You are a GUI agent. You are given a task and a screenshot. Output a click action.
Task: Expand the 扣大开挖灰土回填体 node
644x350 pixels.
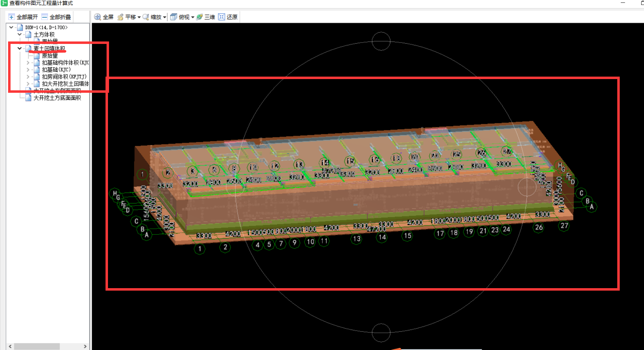click(x=28, y=84)
